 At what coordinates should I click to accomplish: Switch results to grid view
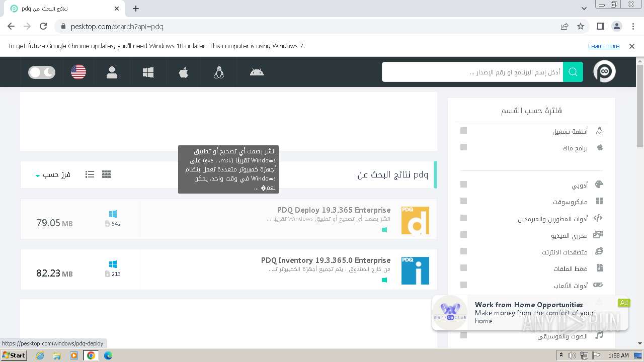pos(106,174)
